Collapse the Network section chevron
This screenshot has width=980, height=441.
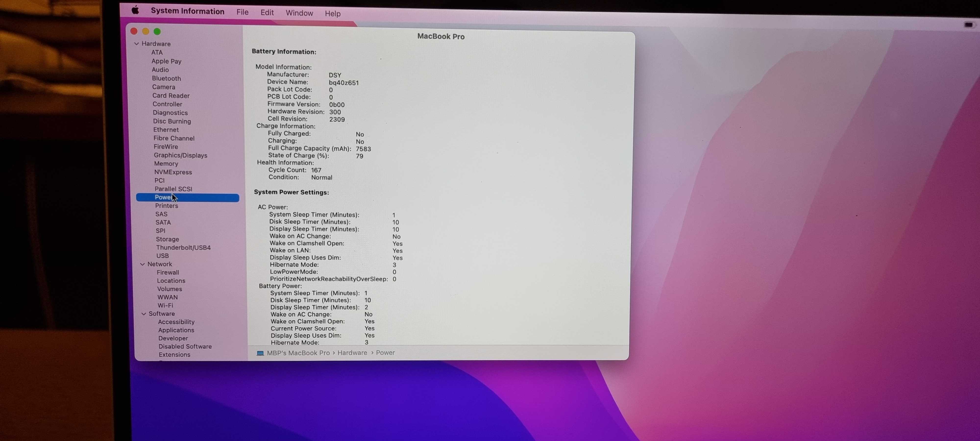tap(143, 264)
